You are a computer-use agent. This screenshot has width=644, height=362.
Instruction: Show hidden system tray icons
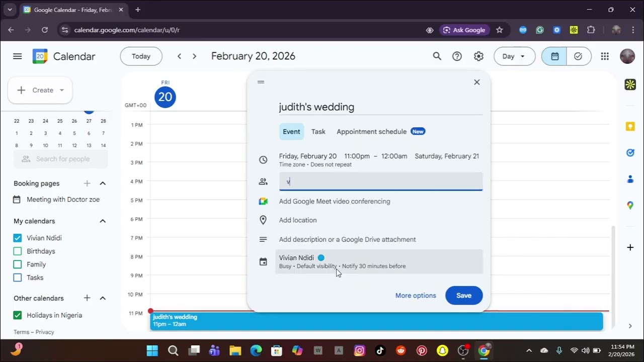(x=529, y=350)
